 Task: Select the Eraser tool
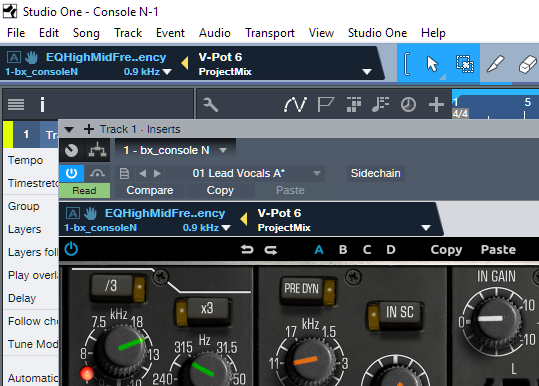tap(527, 64)
